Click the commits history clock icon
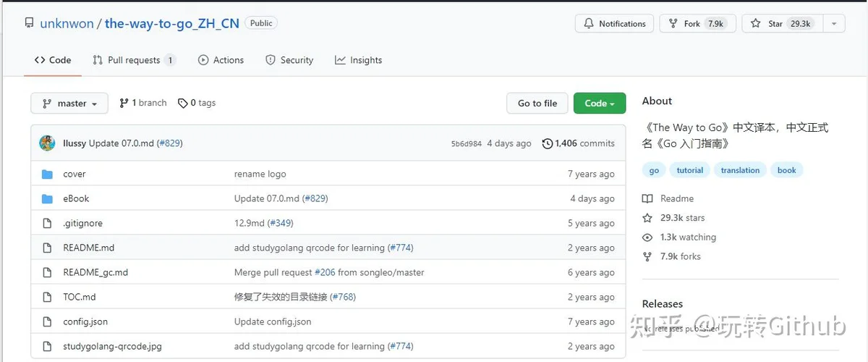Viewport: 868px width, 362px height. point(548,143)
